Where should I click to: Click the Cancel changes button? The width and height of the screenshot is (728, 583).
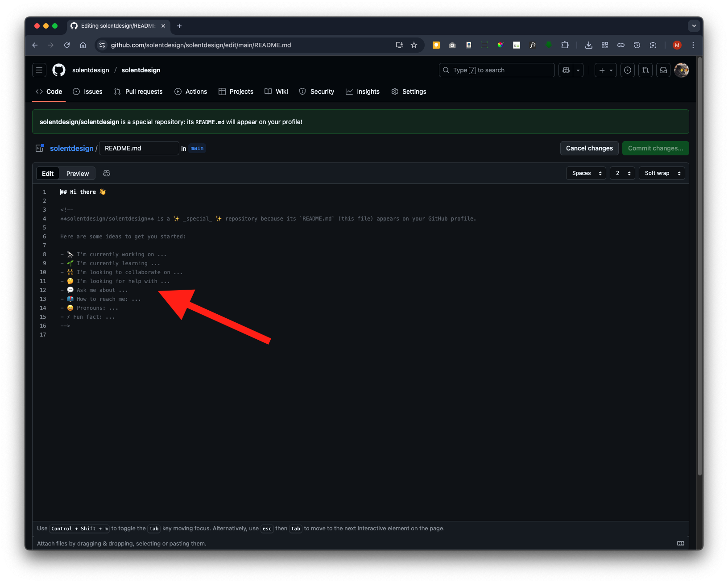click(589, 148)
